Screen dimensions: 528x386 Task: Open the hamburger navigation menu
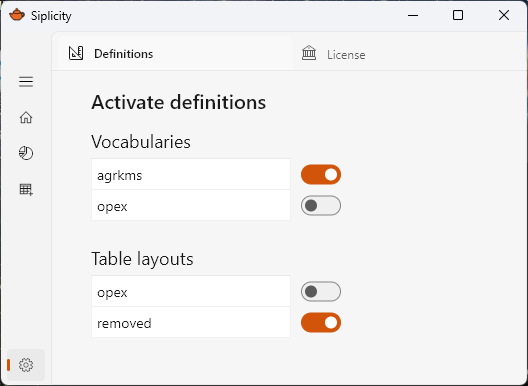26,82
